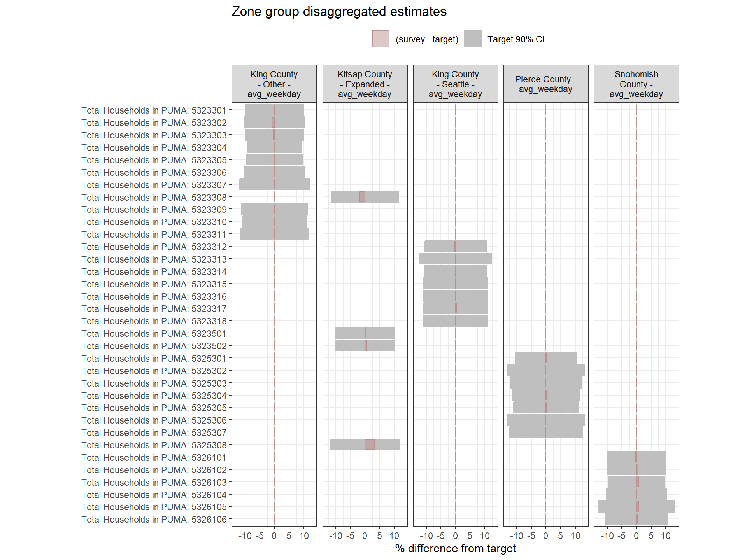
Task: Click the Kitsap County - Expanded panel header
Action: point(365,84)
